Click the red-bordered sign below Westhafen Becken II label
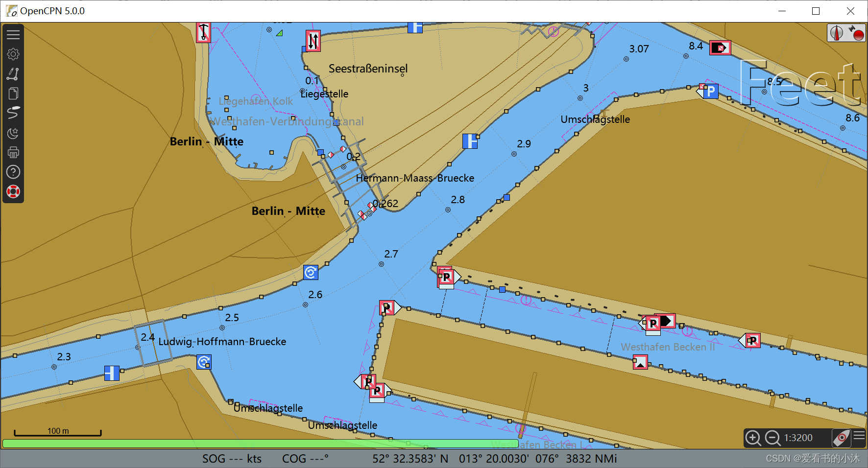This screenshot has height=468, width=868. coord(640,362)
